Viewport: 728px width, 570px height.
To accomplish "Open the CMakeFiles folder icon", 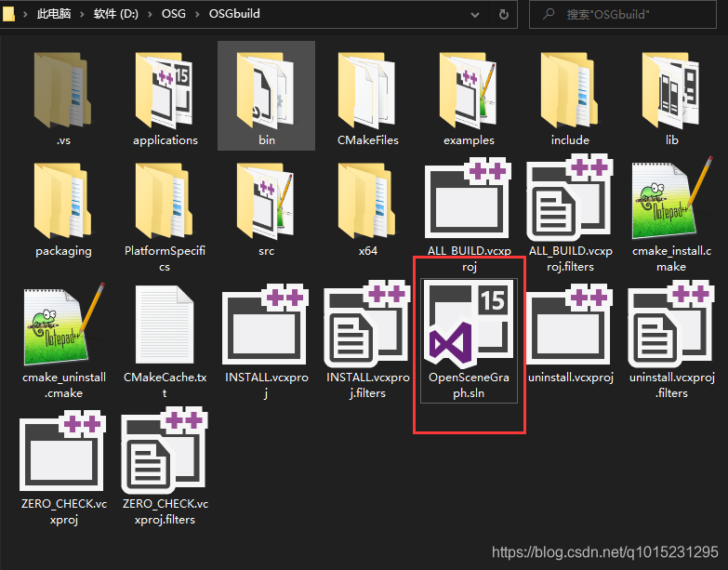I will click(367, 90).
